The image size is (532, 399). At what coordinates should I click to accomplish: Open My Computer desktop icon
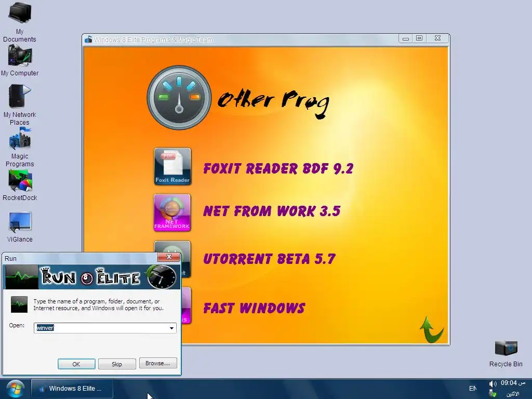pos(20,61)
